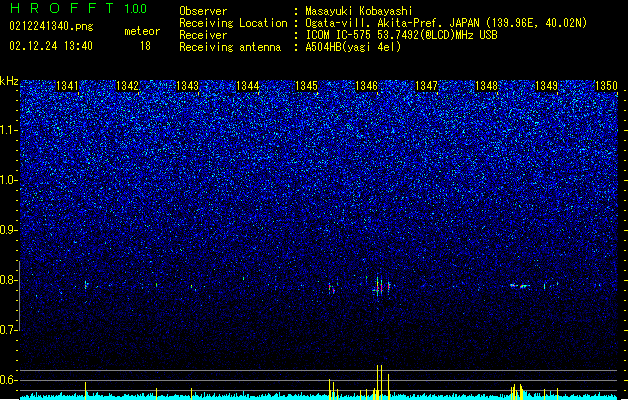The width and height of the screenshot is (629, 400).
Task: Click the 1.0 kHz axis label
Action: (x=9, y=180)
